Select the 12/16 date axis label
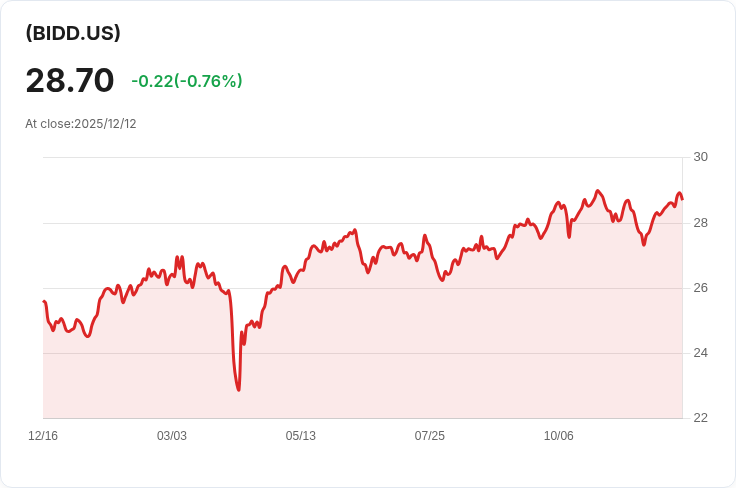 (x=43, y=436)
